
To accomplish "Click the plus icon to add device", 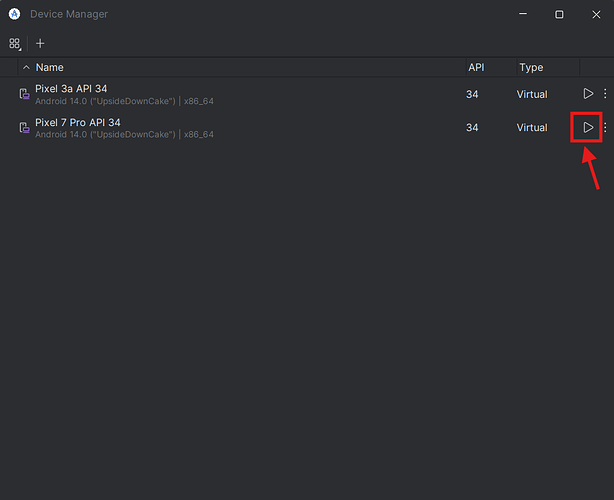I will point(40,44).
